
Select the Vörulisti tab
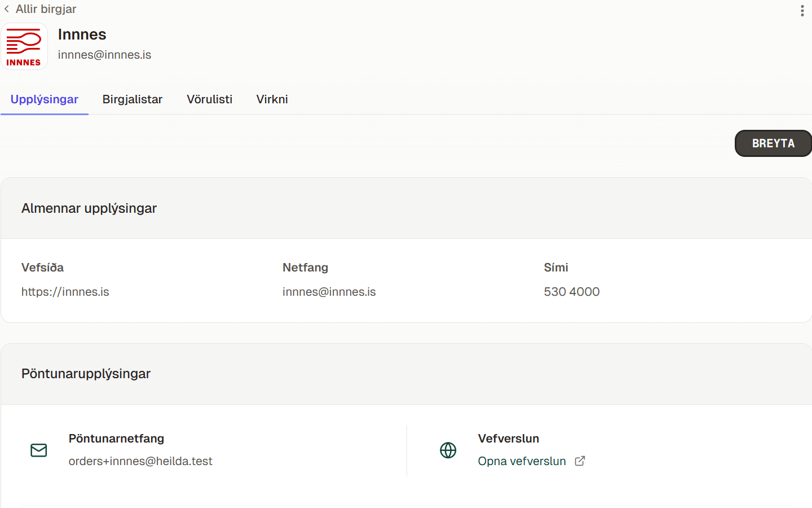210,99
